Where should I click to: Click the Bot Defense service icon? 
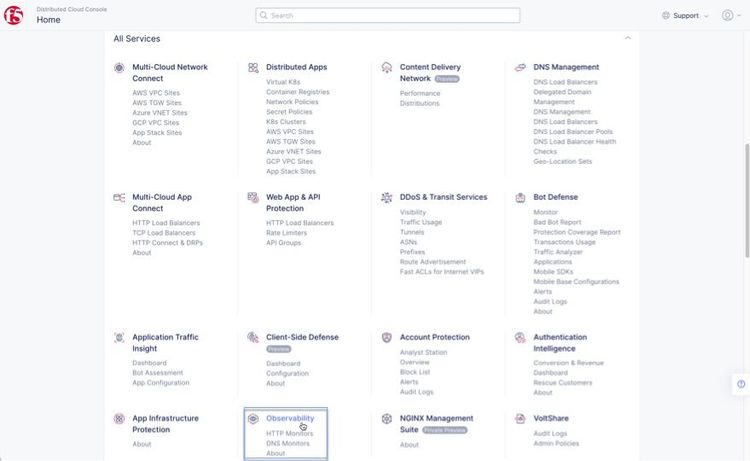[x=521, y=198]
